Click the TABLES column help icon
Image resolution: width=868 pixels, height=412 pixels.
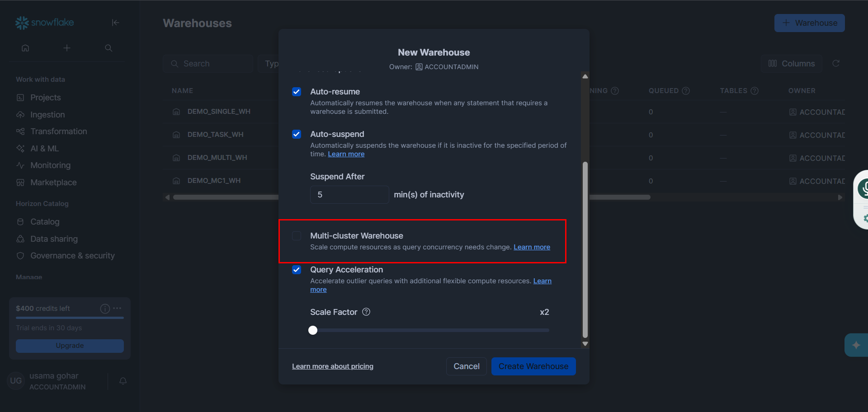tap(755, 91)
